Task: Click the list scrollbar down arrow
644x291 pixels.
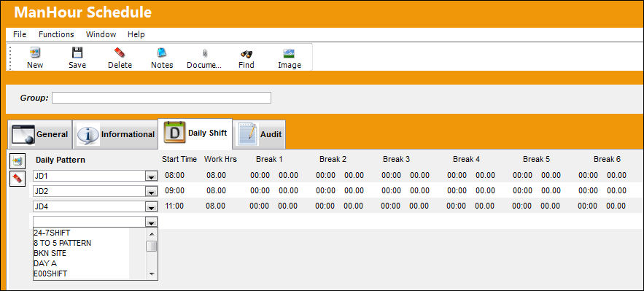Action: point(152,273)
